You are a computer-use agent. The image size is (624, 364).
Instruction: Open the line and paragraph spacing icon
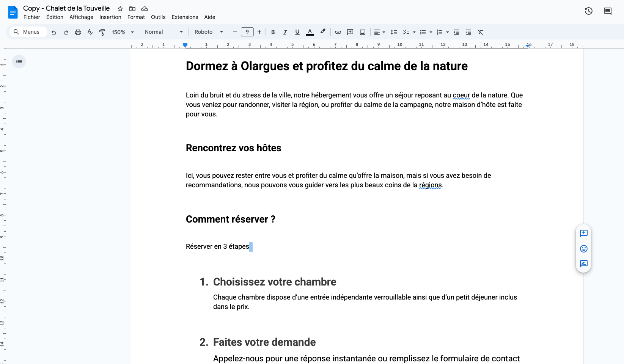(394, 32)
